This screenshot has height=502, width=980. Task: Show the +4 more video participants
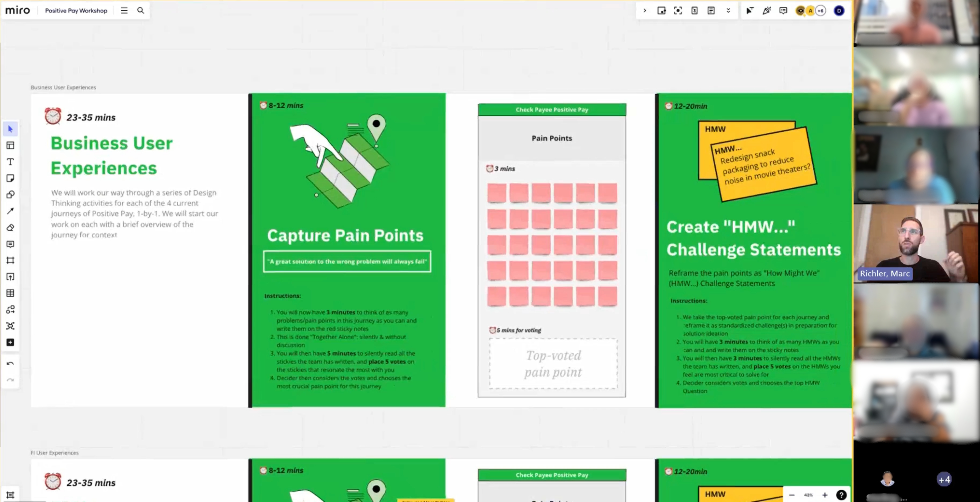(944, 480)
